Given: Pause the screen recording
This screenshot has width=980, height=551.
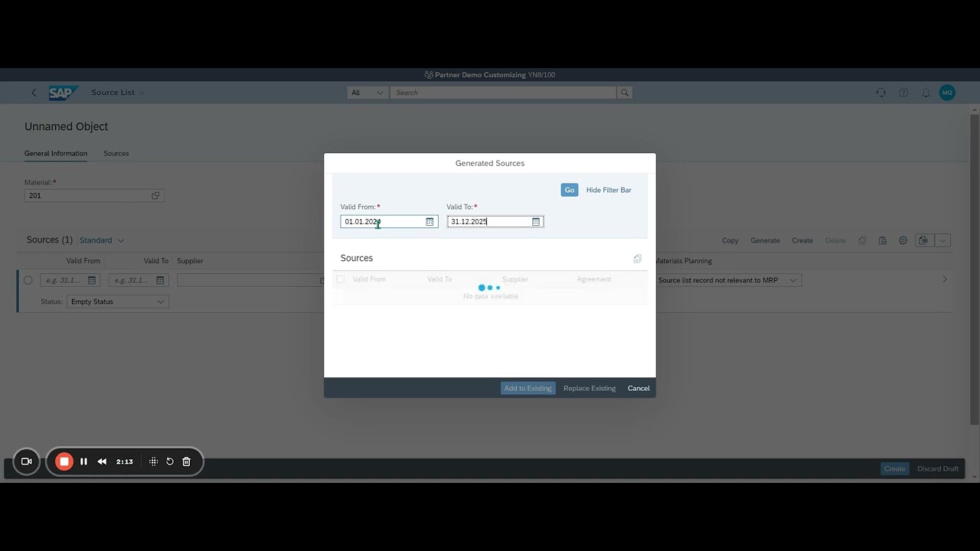Looking at the screenshot, I should 83,461.
